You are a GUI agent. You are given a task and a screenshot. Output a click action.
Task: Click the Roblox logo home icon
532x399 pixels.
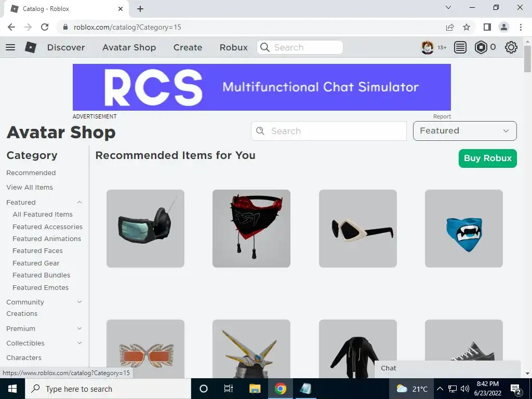(31, 47)
